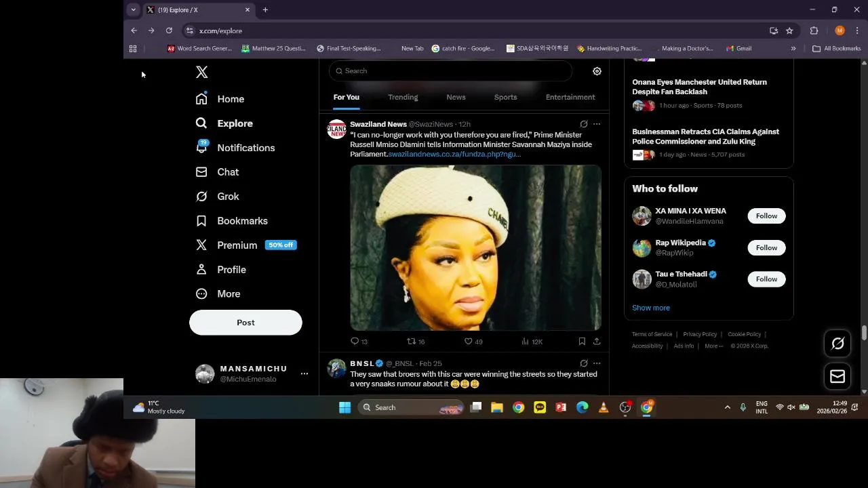Show hidden tray icons chevron

pos(727,407)
